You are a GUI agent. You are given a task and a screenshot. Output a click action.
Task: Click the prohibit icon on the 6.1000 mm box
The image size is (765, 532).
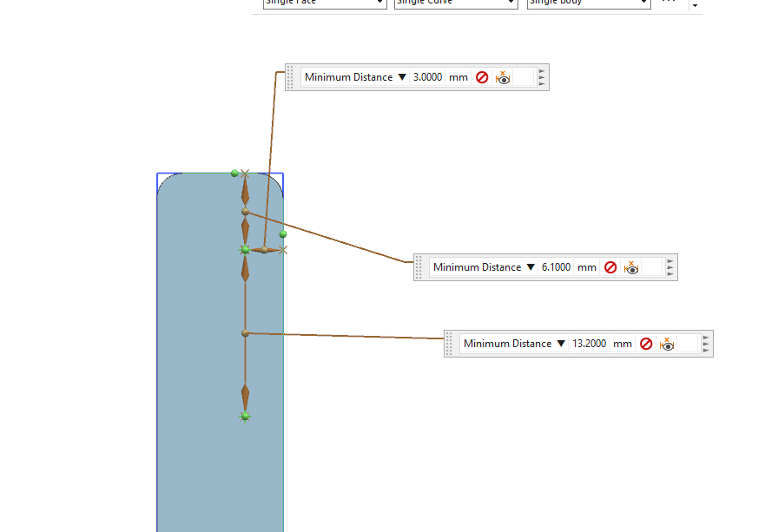pyautogui.click(x=610, y=267)
